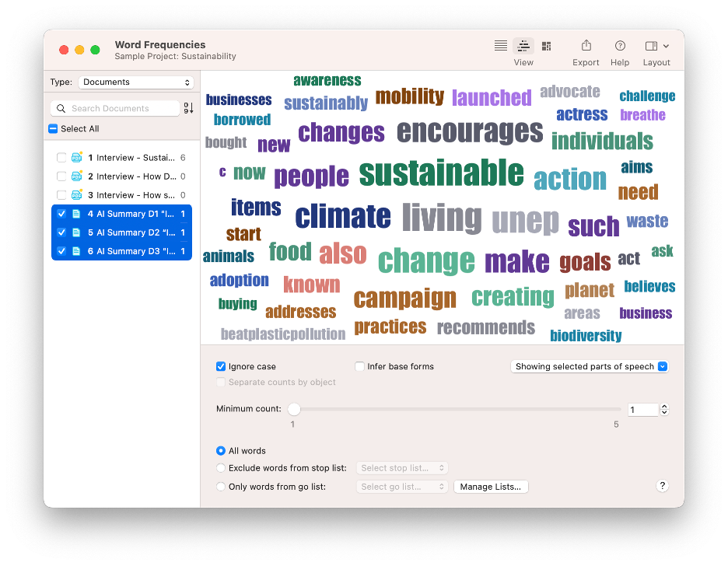Switch to treemap view
Image resolution: width=728 pixels, height=566 pixels.
point(546,46)
